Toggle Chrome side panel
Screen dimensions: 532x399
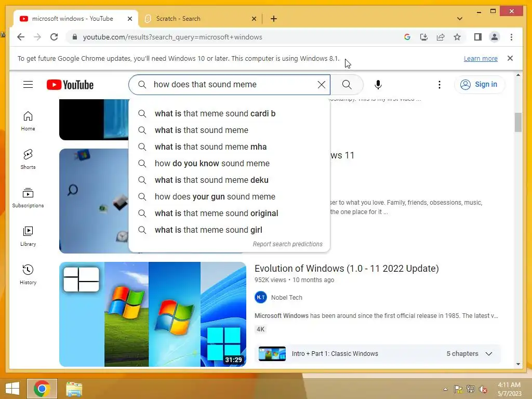478,37
